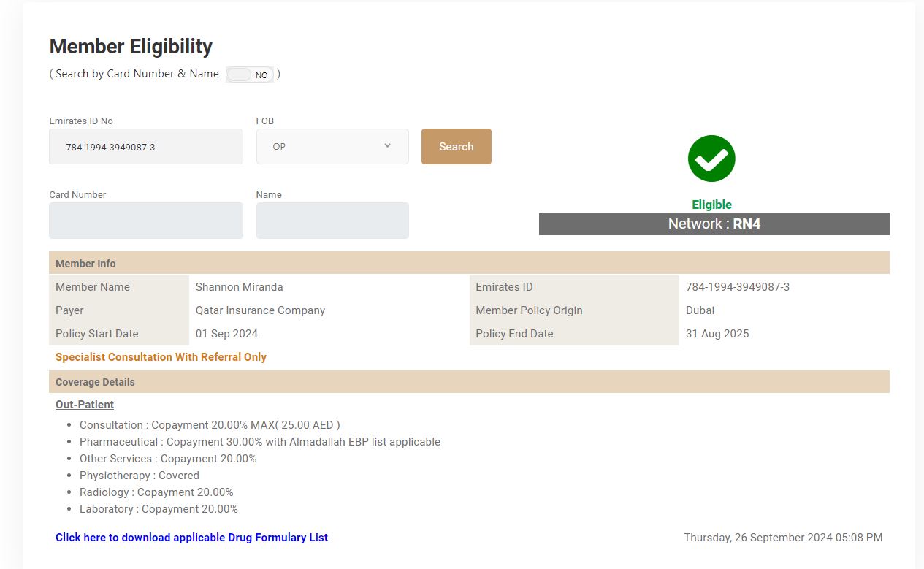
Task: Click the Emirates ID No input field
Action: tap(146, 147)
